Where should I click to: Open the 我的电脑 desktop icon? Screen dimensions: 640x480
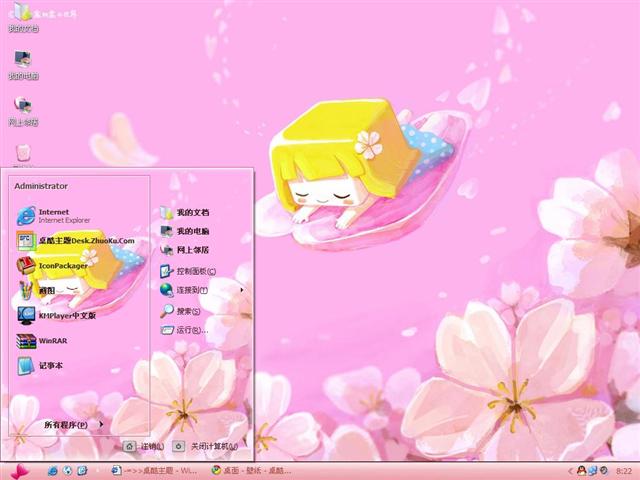point(23,64)
